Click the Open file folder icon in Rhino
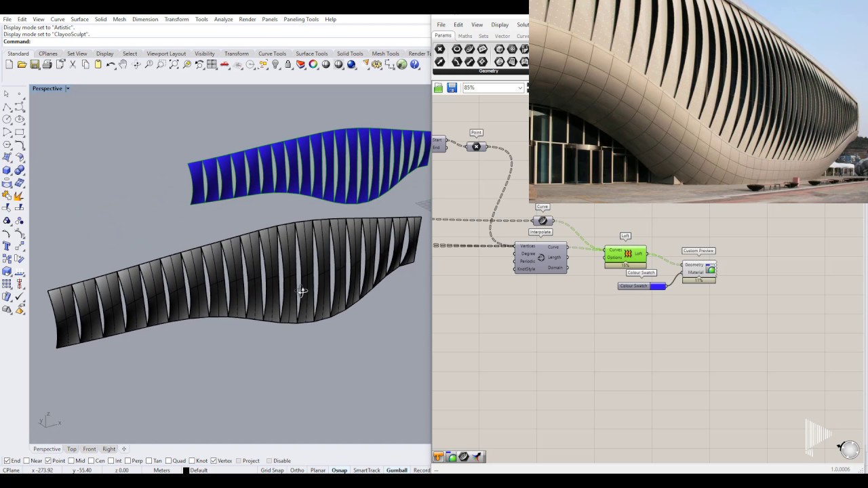 coord(22,64)
